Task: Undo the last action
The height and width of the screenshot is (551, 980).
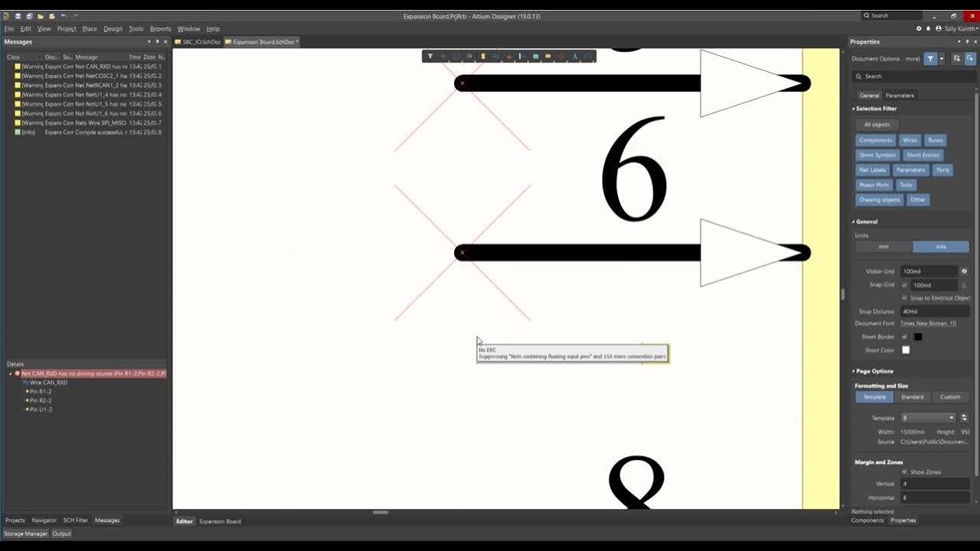Action: 64,15
